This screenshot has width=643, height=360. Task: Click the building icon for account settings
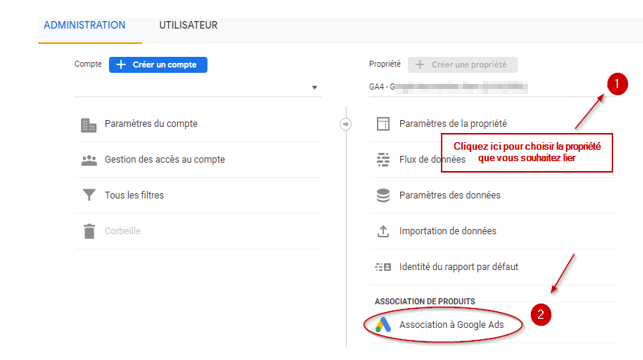89,125
